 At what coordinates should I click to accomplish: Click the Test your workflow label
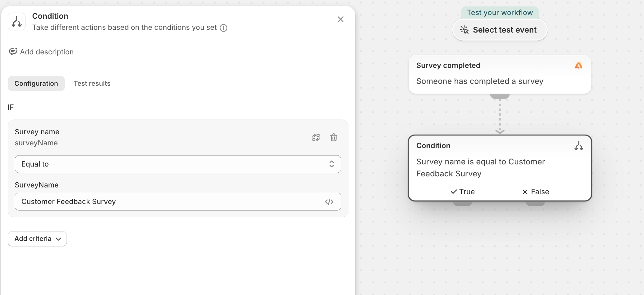point(500,13)
